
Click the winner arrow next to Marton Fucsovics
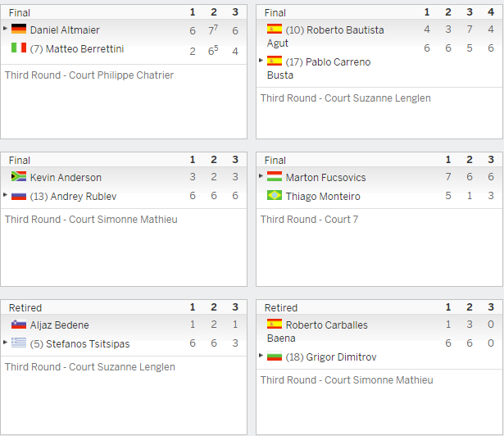(x=261, y=176)
